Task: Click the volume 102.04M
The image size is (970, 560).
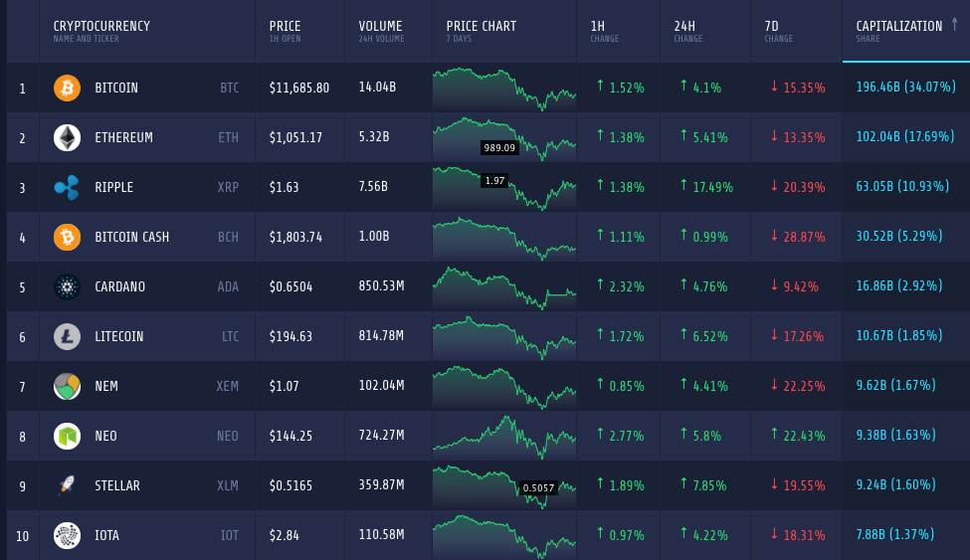Action: coord(382,386)
